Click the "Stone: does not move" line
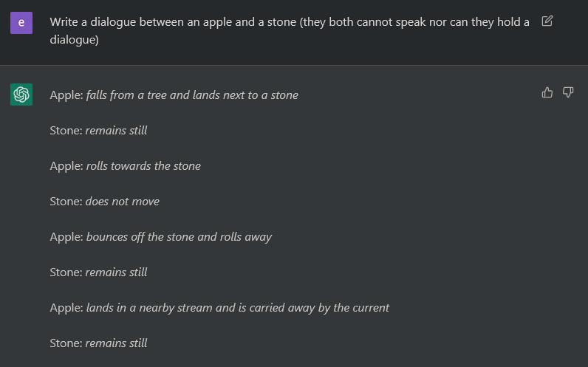The width and height of the screenshot is (588, 367). coord(104,202)
